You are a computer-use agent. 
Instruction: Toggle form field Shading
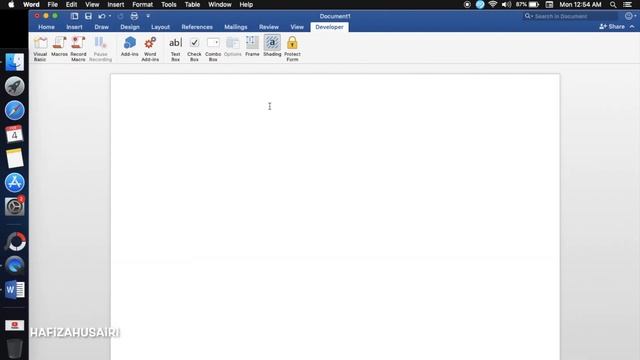pyautogui.click(x=272, y=46)
